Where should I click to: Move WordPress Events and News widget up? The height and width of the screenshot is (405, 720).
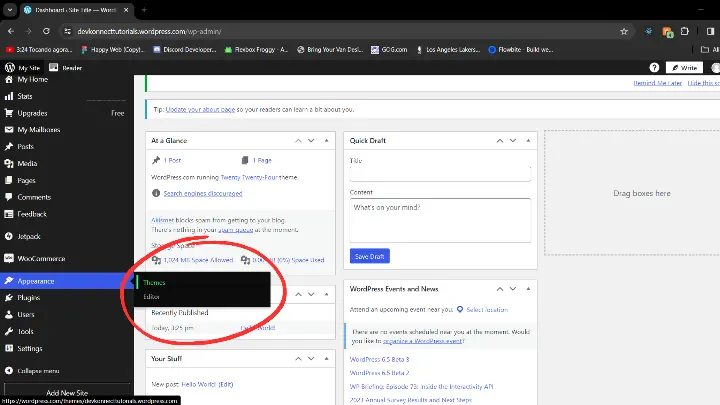click(x=500, y=289)
